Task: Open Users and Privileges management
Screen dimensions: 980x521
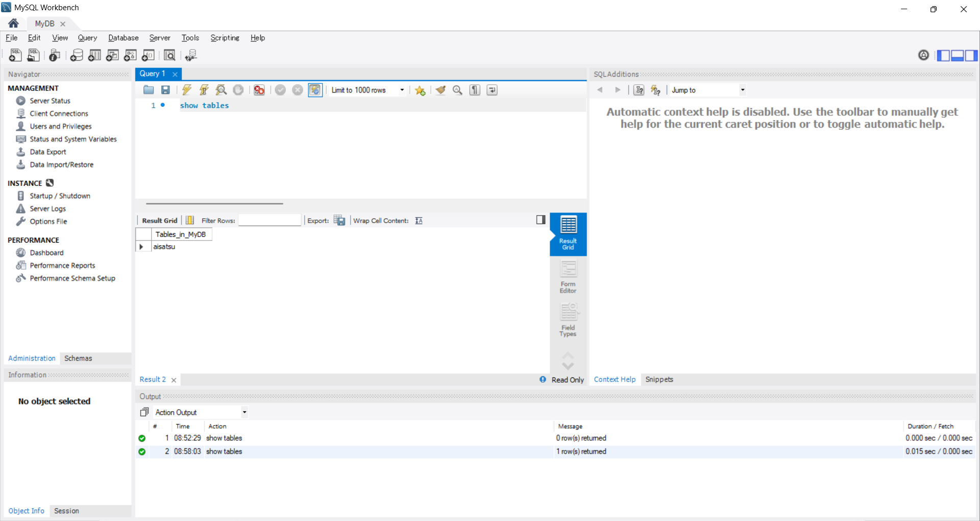Action: tap(61, 126)
